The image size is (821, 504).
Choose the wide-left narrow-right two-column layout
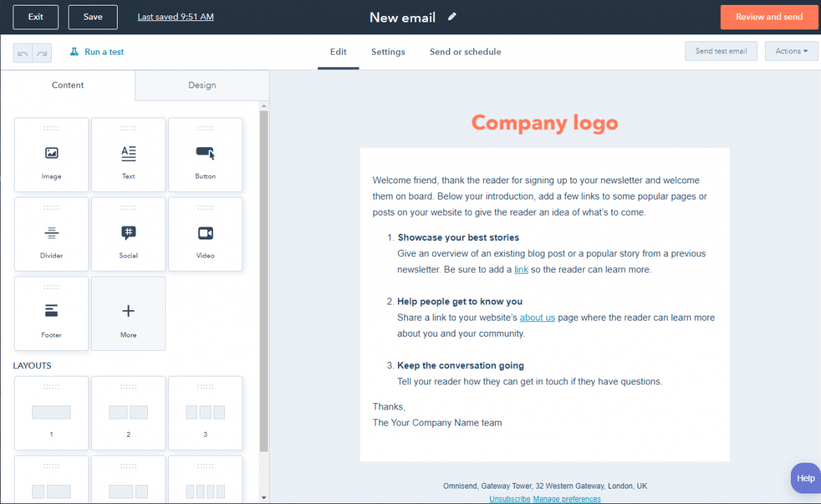[x=128, y=480]
